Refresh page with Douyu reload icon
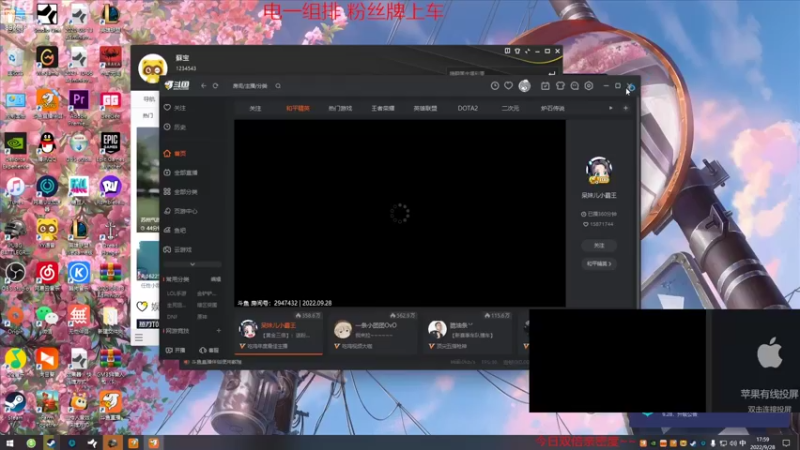800x450 pixels. pos(215,86)
